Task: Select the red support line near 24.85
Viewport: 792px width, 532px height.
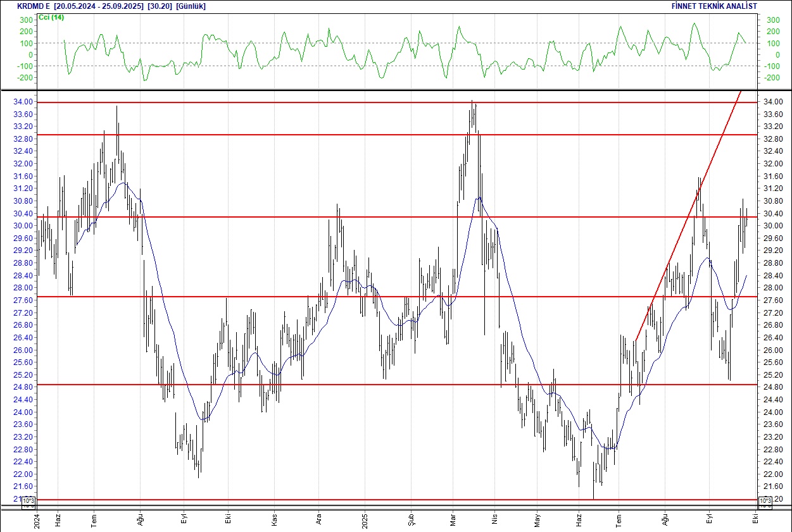Action: pos(396,385)
